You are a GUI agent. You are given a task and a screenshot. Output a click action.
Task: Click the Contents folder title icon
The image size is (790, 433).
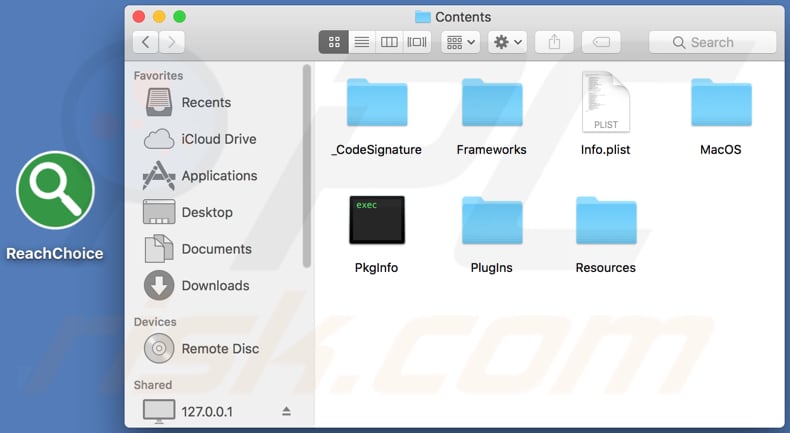(423, 17)
